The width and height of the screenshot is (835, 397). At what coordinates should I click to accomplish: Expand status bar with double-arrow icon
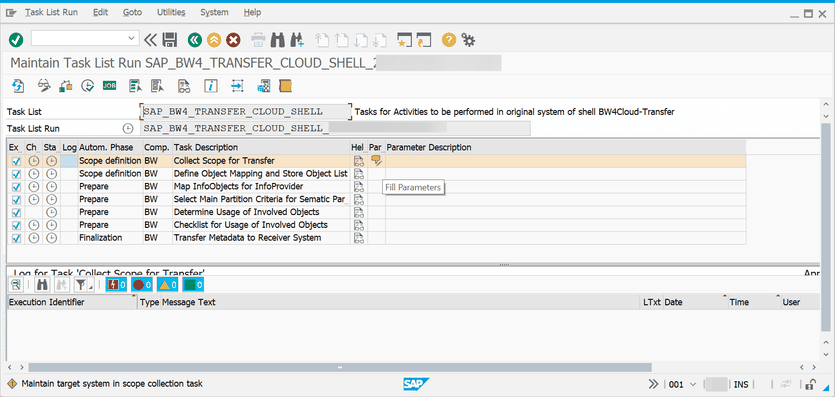pos(653,384)
